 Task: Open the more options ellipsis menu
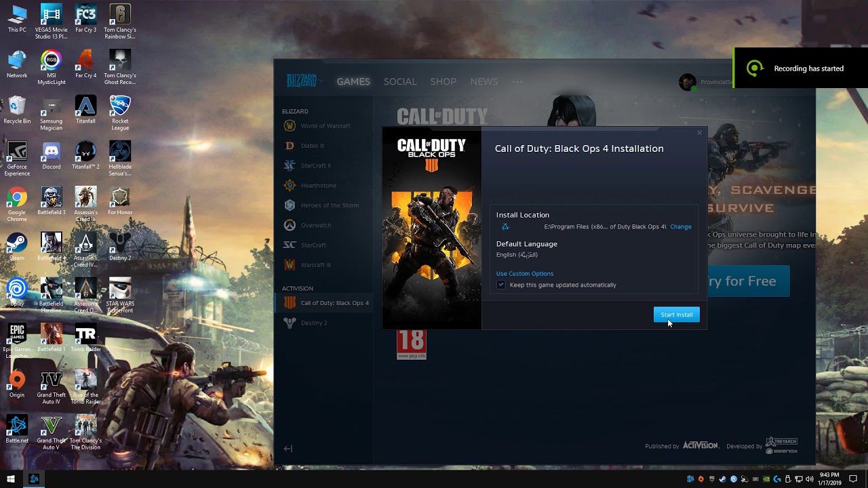coord(517,81)
